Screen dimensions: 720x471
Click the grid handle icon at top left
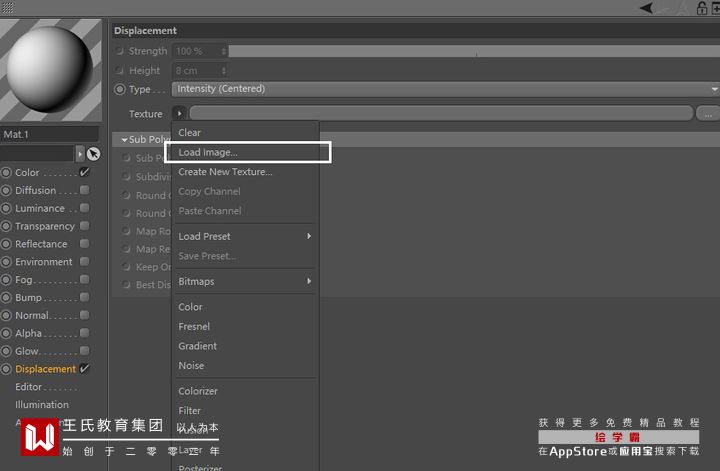8,7
